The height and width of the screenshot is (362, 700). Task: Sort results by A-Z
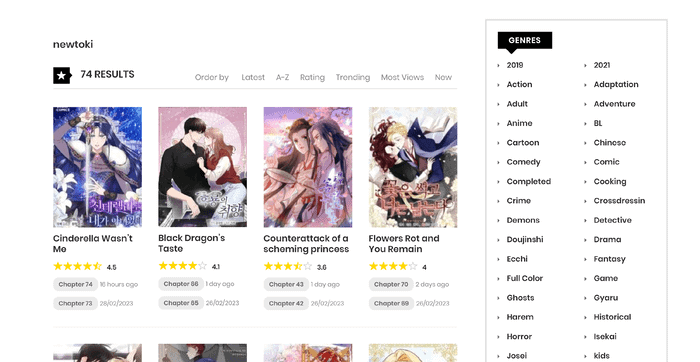click(282, 77)
